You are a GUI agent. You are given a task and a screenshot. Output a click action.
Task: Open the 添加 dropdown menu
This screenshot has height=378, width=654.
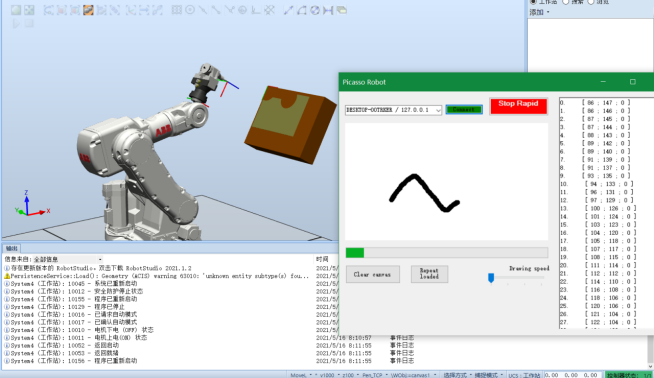point(539,13)
